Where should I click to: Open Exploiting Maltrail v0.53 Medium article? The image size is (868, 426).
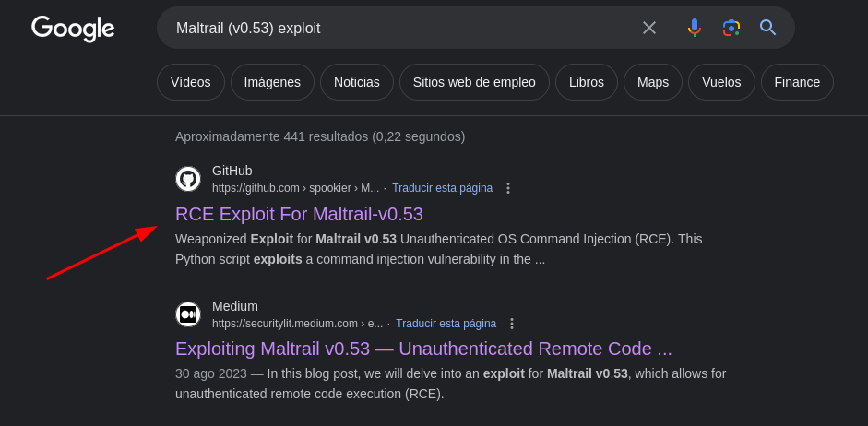423,349
